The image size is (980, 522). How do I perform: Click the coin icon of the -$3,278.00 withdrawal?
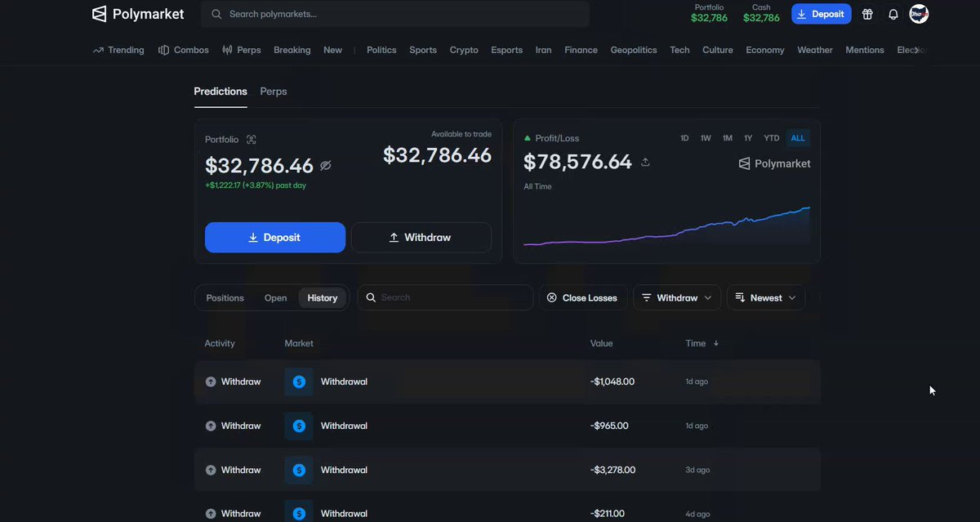299,470
